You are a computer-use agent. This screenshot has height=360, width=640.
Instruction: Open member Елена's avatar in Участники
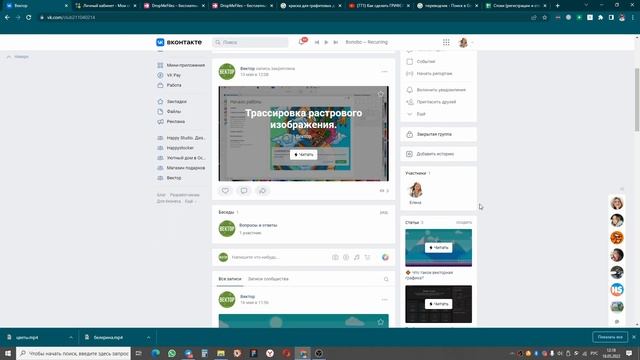pyautogui.click(x=415, y=190)
